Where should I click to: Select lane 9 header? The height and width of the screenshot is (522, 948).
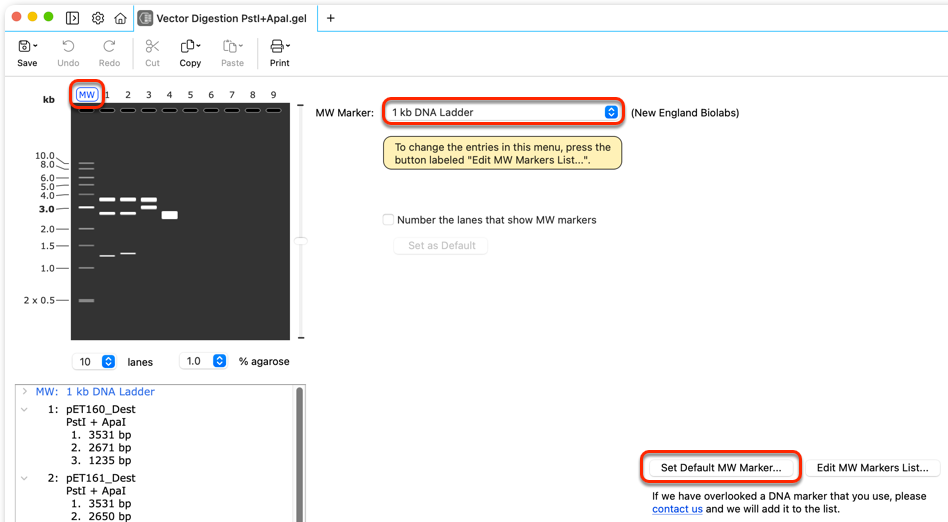[x=273, y=94]
